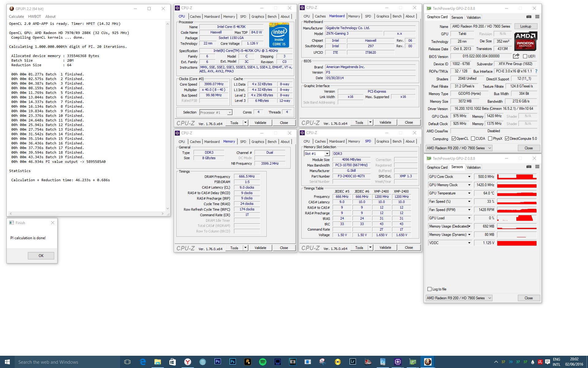
Task: Expand GPU Temperature sensor dropdown
Action: tap(469, 193)
